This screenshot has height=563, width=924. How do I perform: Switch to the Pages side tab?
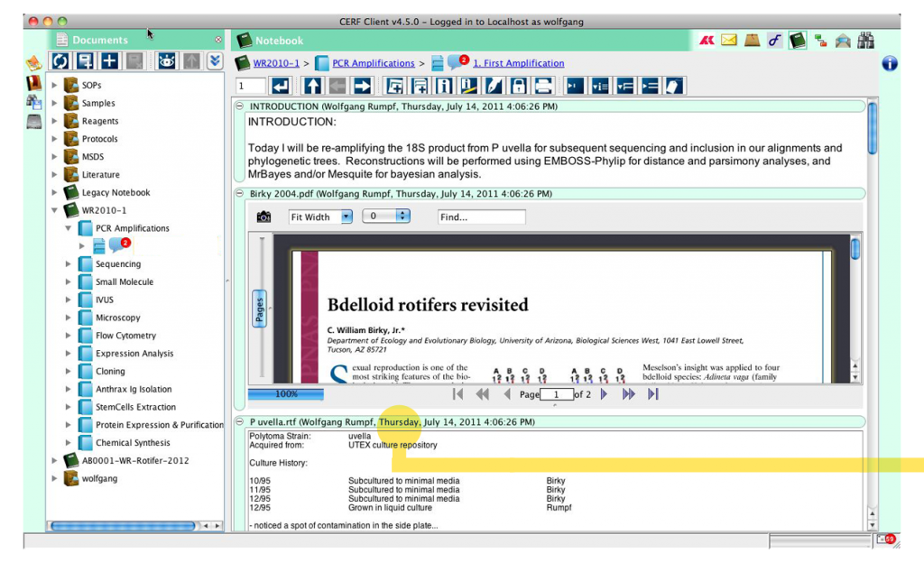[259, 307]
